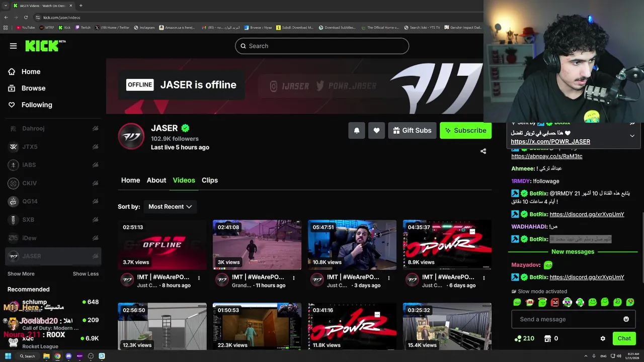Switch to the Clips tab
The height and width of the screenshot is (362, 644).
(x=210, y=180)
